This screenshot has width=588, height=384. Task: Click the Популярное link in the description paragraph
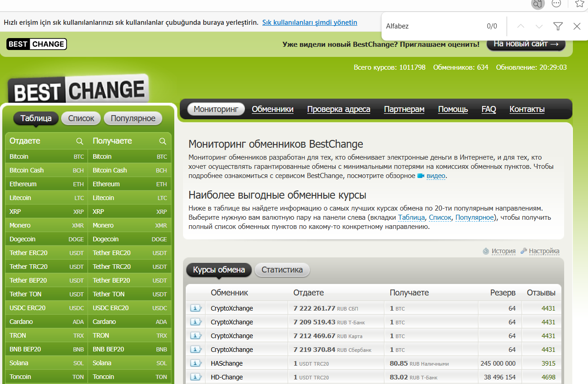[475, 217]
